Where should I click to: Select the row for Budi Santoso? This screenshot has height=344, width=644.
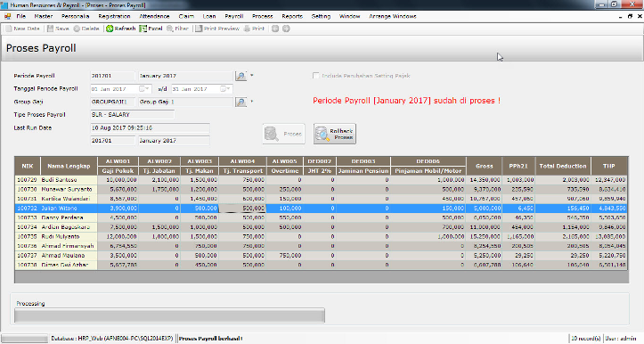[x=322, y=180]
